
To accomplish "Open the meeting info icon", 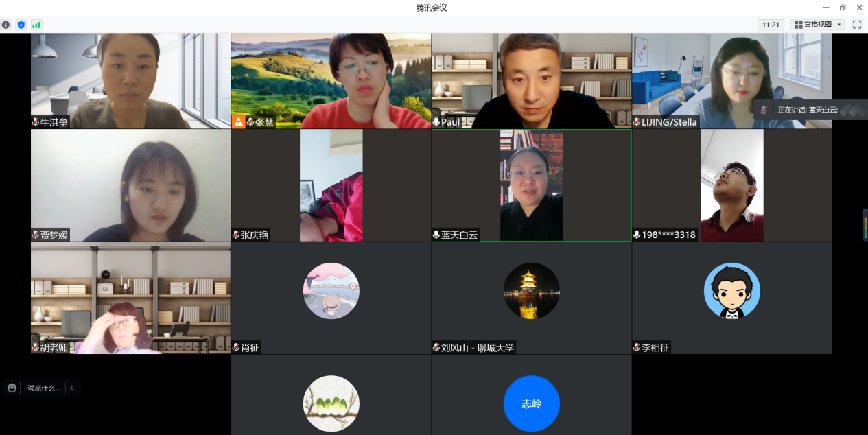I will coord(6,25).
